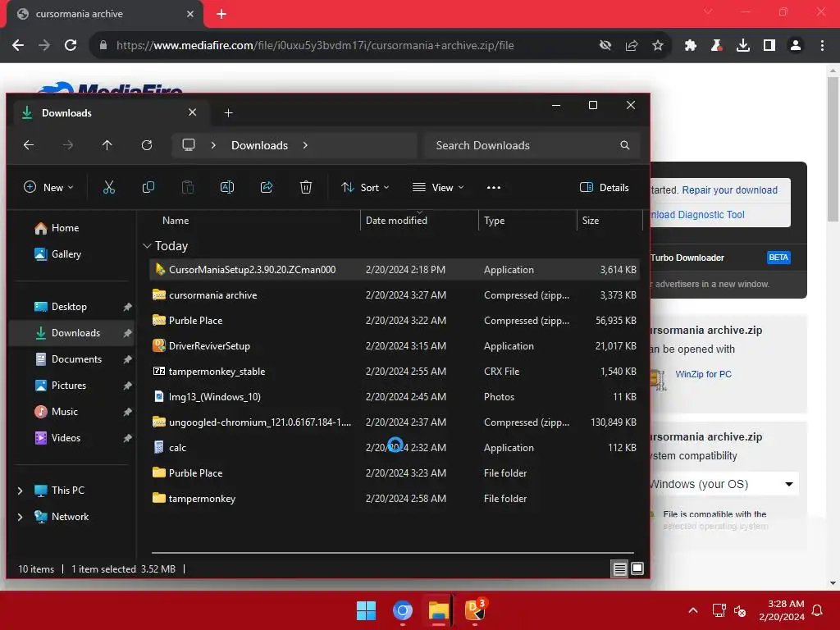The image size is (840, 630).
Task: Select the tampermonkey file folder
Action: (x=395, y=499)
